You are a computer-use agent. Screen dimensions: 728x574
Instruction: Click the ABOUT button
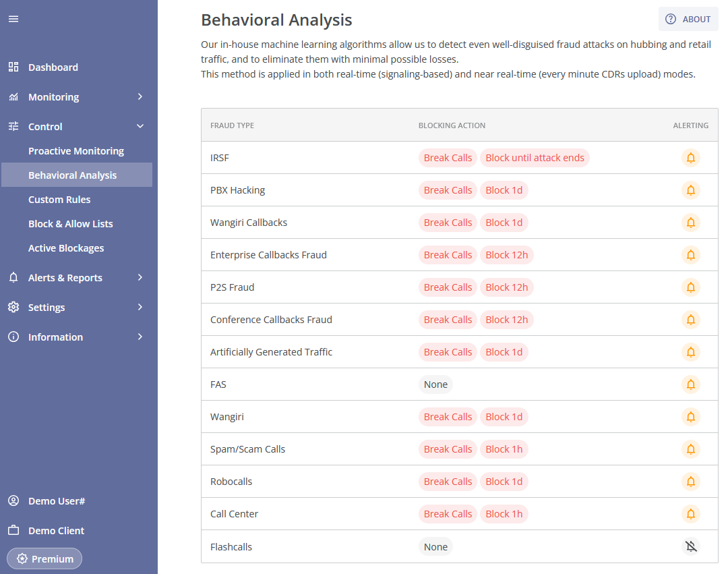pos(688,19)
